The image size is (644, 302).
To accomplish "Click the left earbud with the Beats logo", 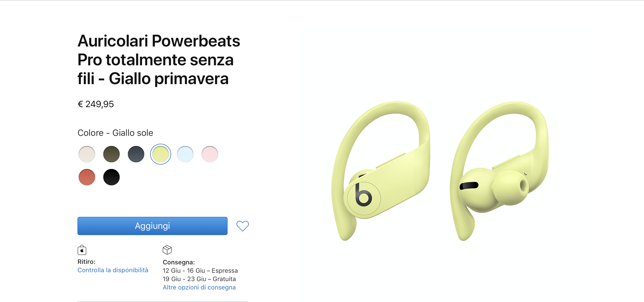I will (381, 171).
